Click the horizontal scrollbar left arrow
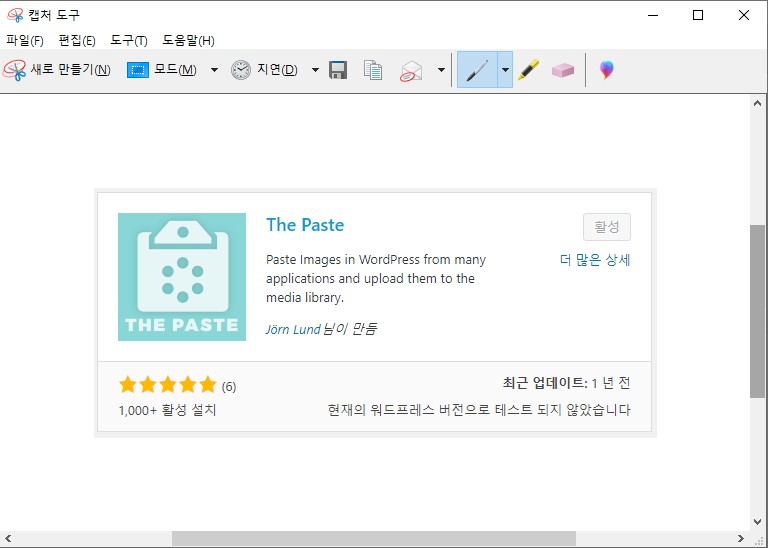The height and width of the screenshot is (548, 768). coord(7,539)
